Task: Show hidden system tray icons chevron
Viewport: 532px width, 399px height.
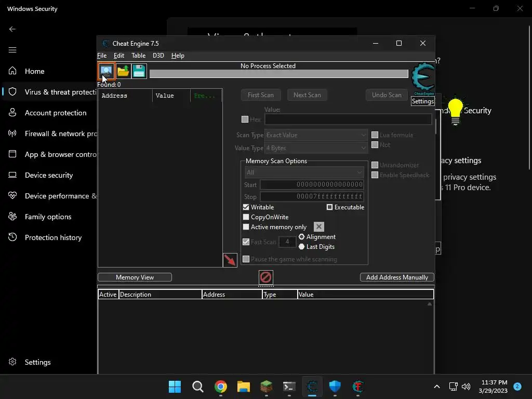Action: click(x=436, y=387)
